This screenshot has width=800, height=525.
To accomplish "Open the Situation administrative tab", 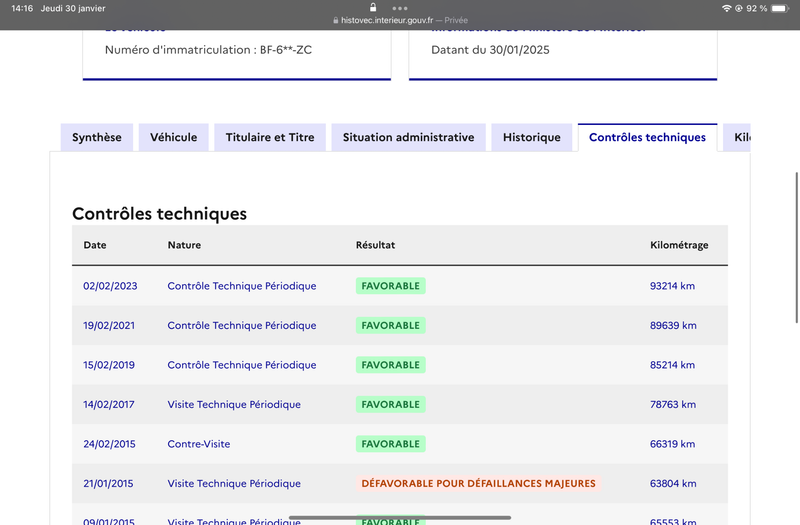I will point(409,137).
